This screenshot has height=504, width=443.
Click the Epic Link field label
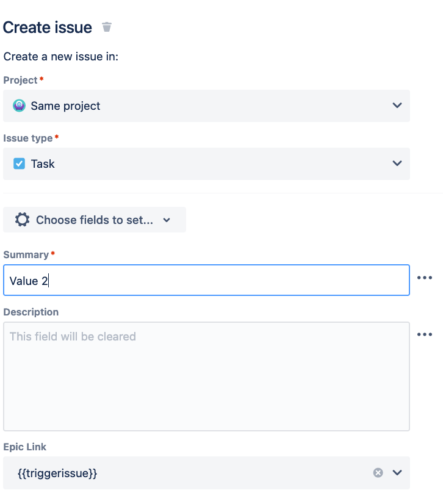click(x=25, y=447)
